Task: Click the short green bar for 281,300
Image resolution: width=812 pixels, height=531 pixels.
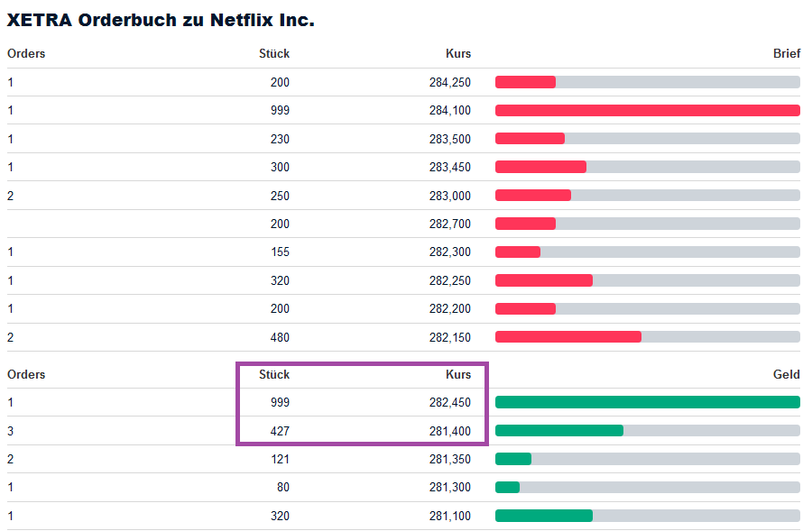Action: coord(507,488)
